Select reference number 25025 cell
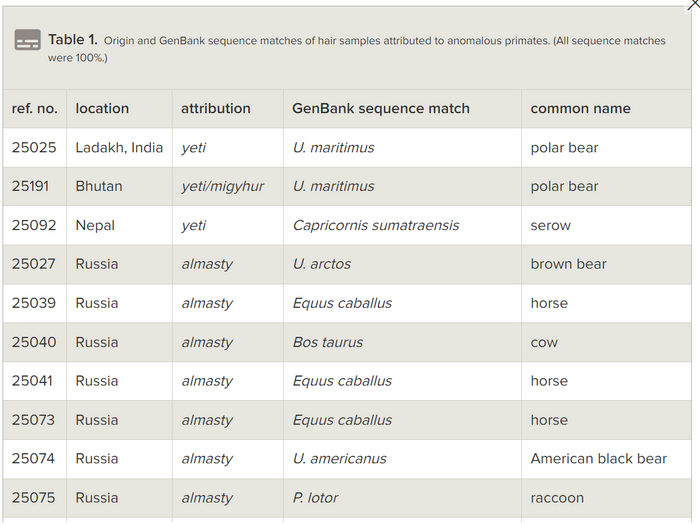The height and width of the screenshot is (524, 700). click(34, 147)
